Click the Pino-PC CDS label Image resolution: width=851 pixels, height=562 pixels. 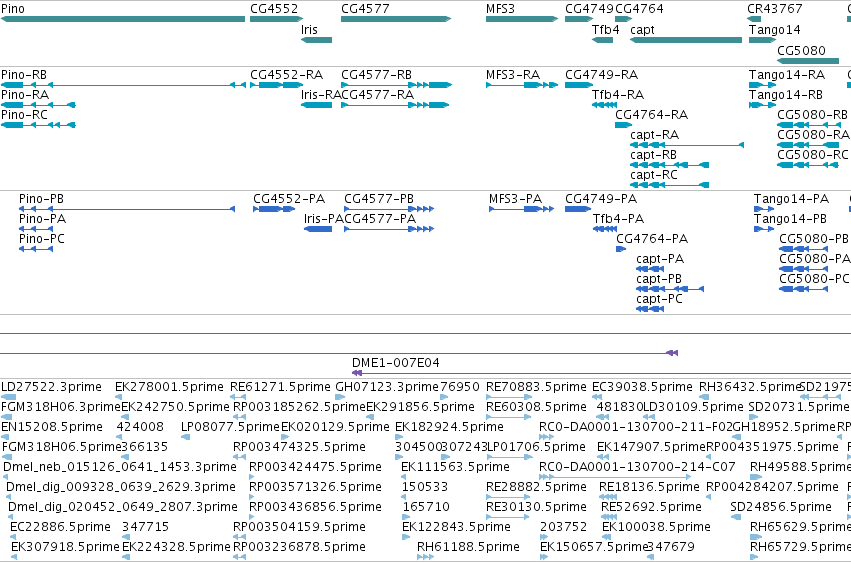tap(42, 239)
